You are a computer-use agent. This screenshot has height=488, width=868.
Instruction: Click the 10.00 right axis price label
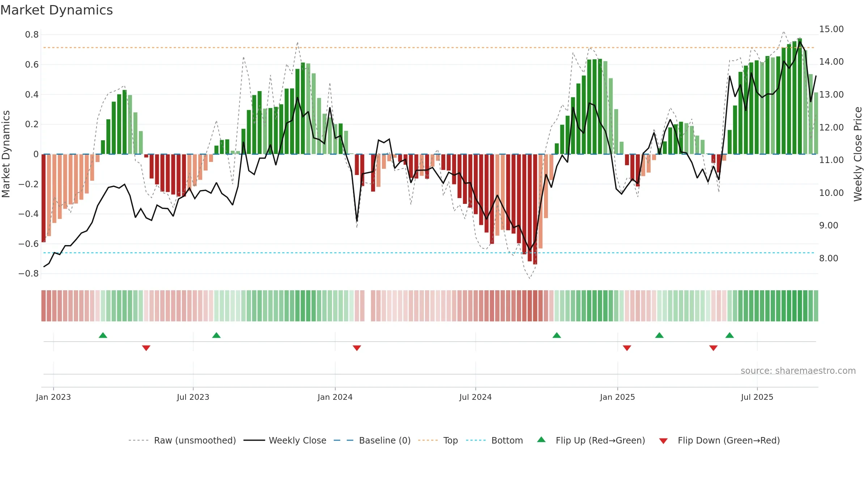point(831,193)
